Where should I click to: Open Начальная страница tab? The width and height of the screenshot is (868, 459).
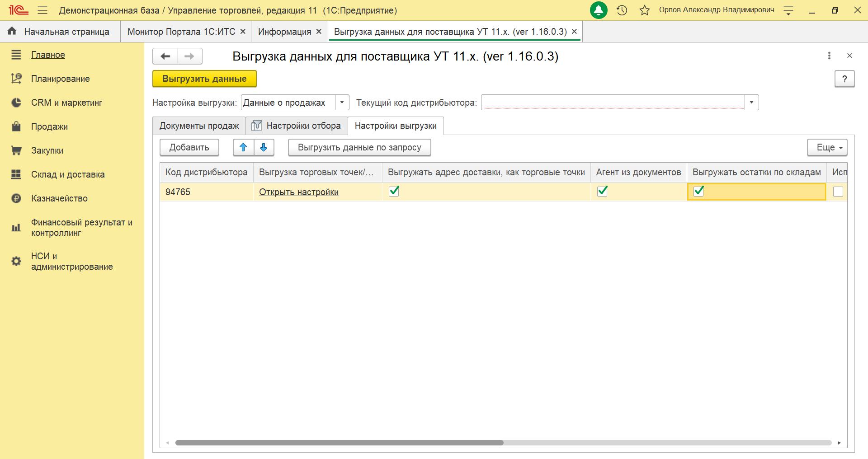pos(60,32)
